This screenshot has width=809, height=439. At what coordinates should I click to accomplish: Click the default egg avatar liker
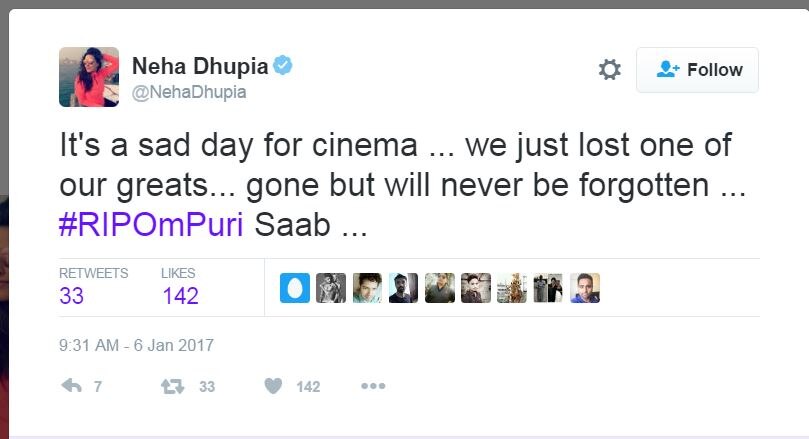[295, 288]
